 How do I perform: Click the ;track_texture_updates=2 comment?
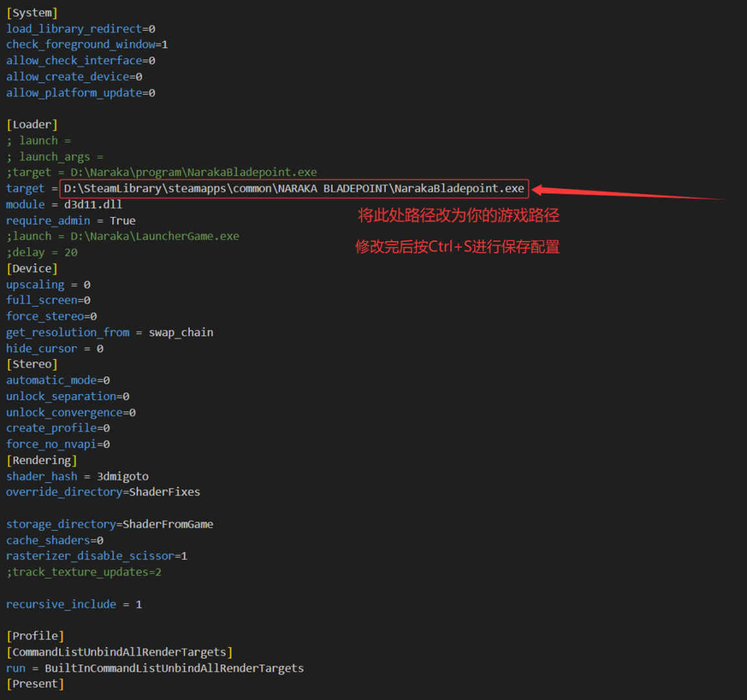84,572
